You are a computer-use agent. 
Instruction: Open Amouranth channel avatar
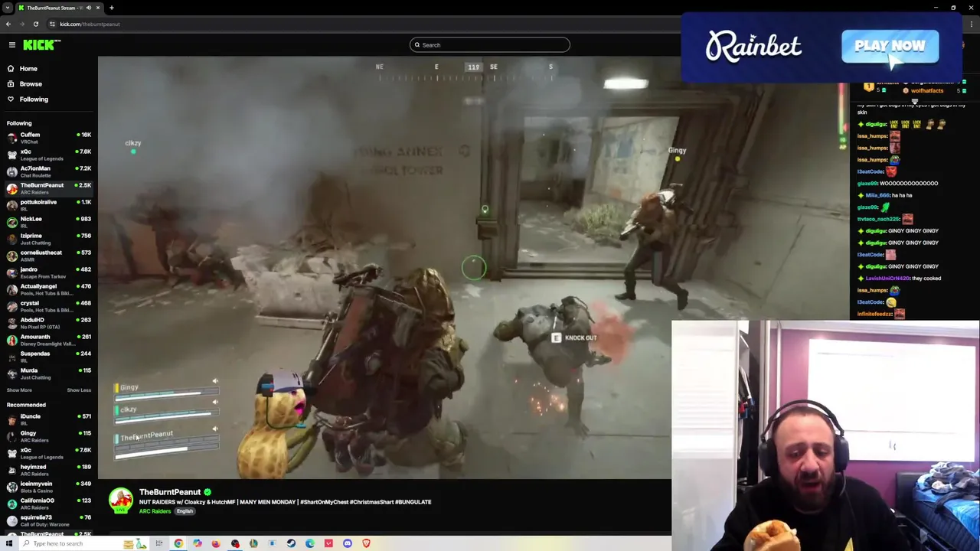pyautogui.click(x=11, y=340)
